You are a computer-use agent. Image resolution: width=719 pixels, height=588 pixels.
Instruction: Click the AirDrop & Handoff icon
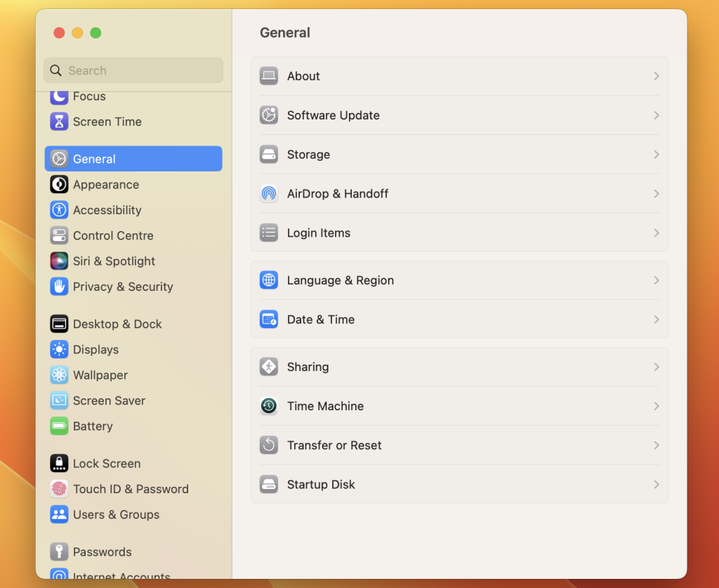(x=268, y=193)
